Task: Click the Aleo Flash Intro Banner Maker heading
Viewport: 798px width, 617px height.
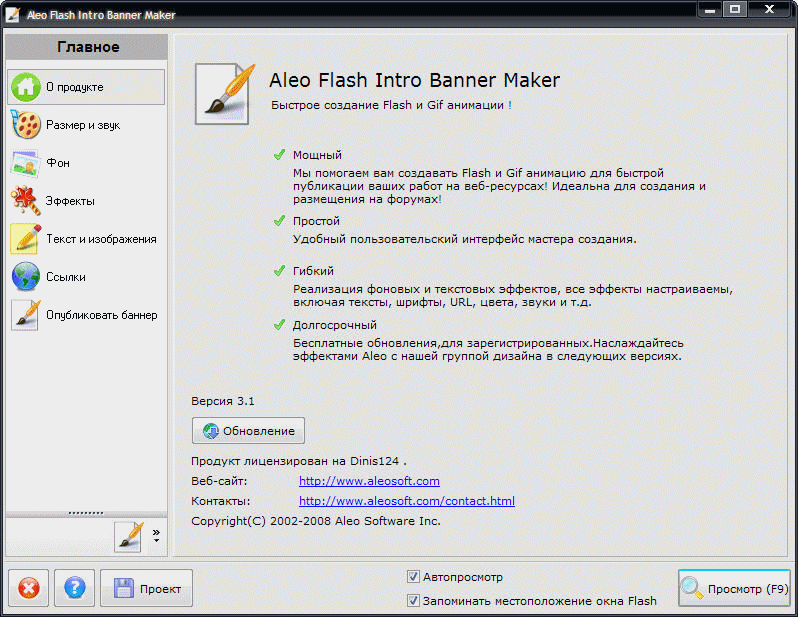Action: 414,80
